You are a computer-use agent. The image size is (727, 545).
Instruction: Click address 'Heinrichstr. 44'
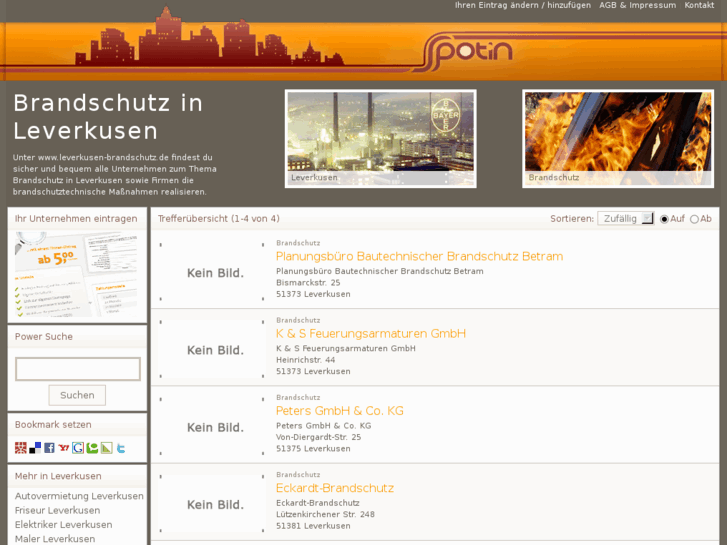point(306,360)
